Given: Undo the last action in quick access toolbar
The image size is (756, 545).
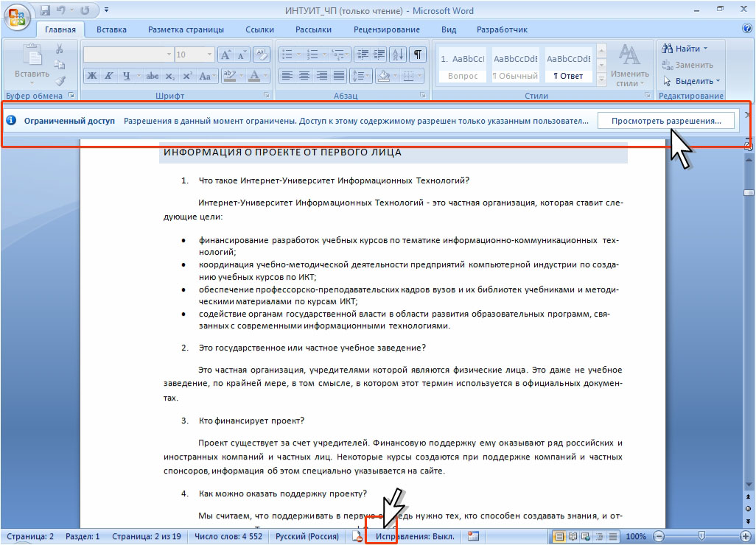Looking at the screenshot, I should [60, 10].
